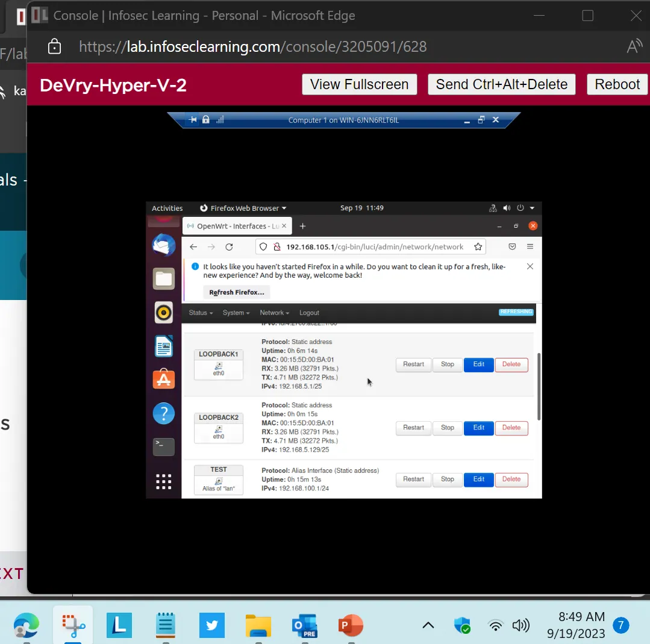Delete the LOOPBACK1 interface

(x=511, y=364)
